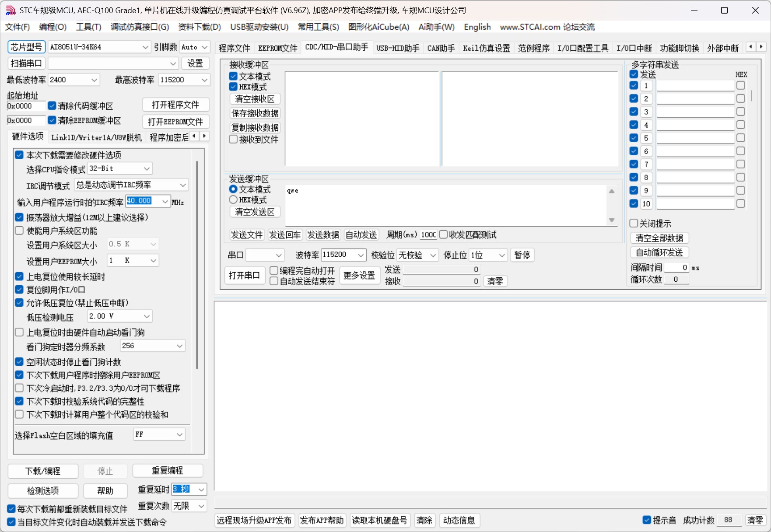This screenshot has width=771, height=532.
Task: Click the 下载/编程 button
Action: 43,471
